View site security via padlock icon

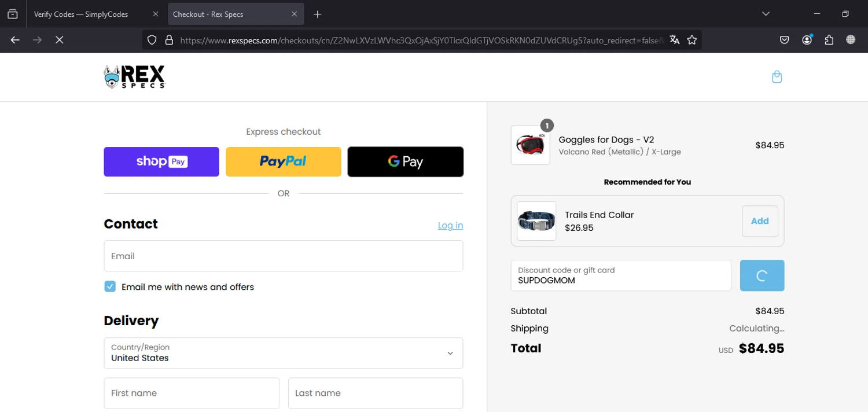[169, 40]
